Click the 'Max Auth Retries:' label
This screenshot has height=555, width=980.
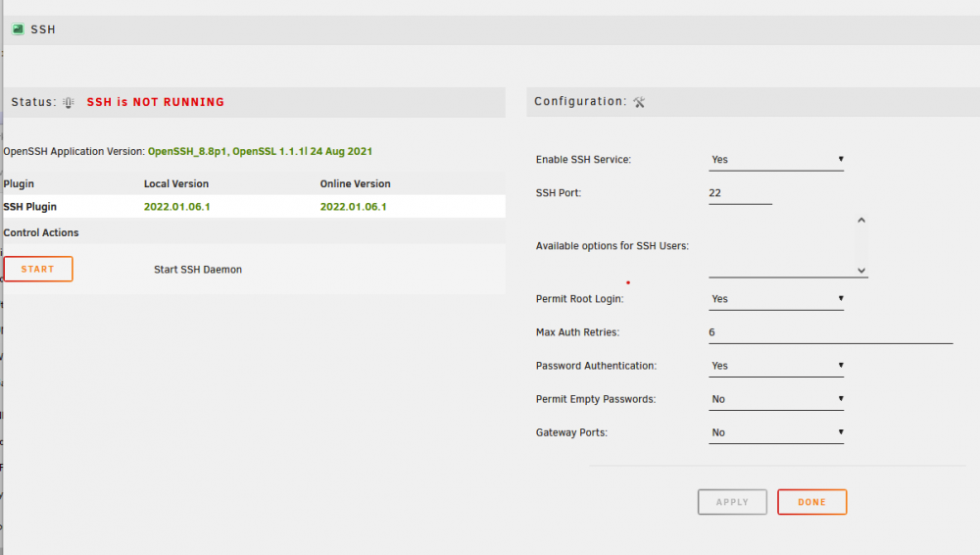click(x=577, y=332)
